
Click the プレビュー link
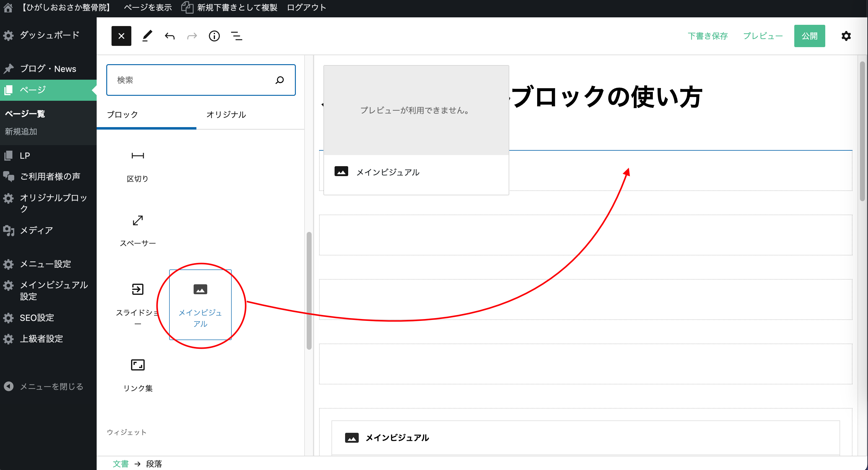pos(763,36)
